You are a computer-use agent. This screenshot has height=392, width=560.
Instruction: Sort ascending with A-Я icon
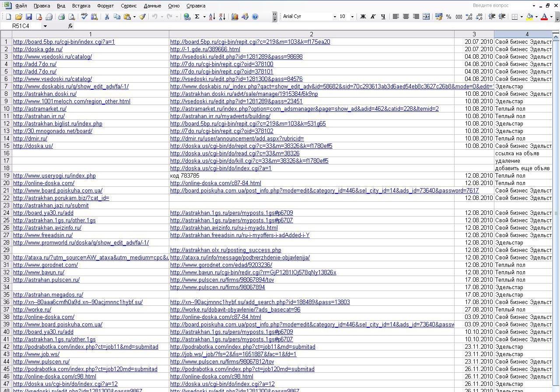(212, 17)
